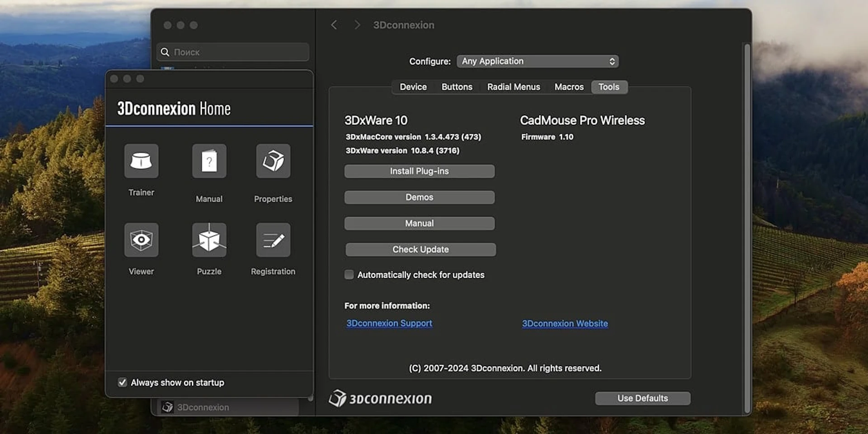Open the Trainer app icon

coord(141,161)
